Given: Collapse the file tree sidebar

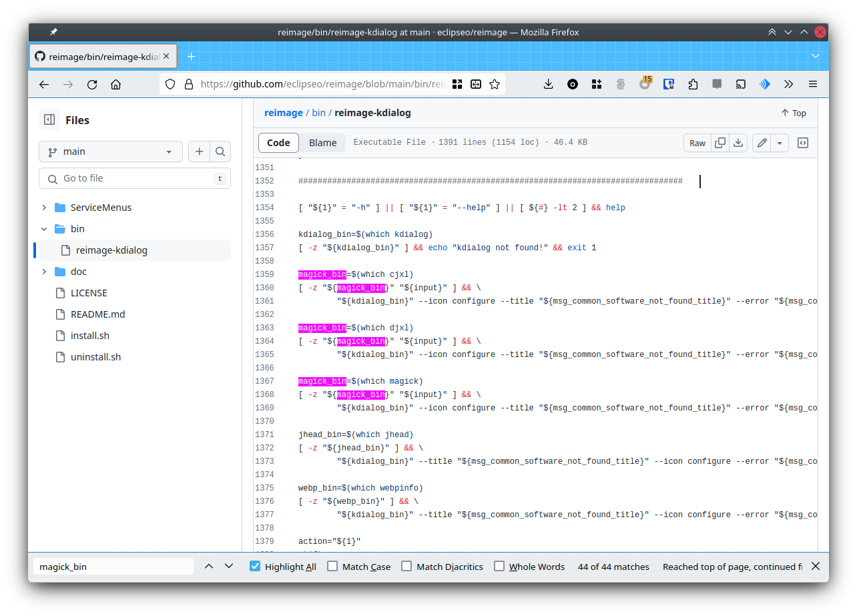Looking at the screenshot, I should [x=49, y=120].
